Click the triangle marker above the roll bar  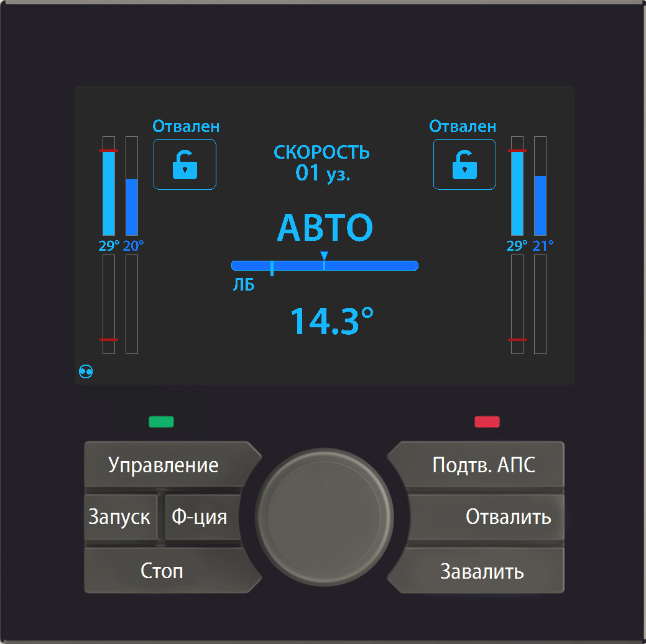pos(324,255)
